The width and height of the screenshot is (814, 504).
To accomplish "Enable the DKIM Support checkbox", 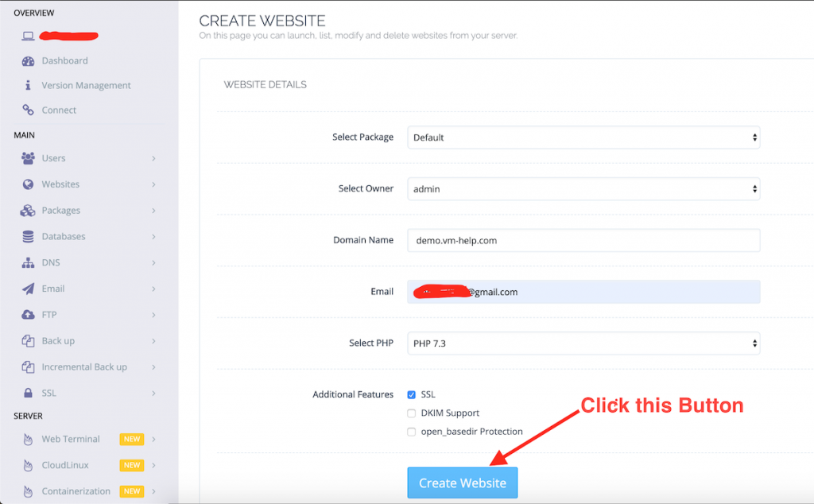I will click(x=412, y=413).
